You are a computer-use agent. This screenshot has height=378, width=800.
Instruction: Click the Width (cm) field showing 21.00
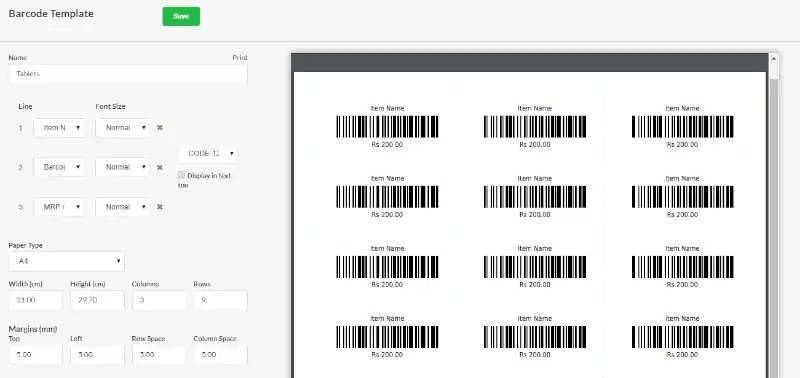[x=36, y=300]
